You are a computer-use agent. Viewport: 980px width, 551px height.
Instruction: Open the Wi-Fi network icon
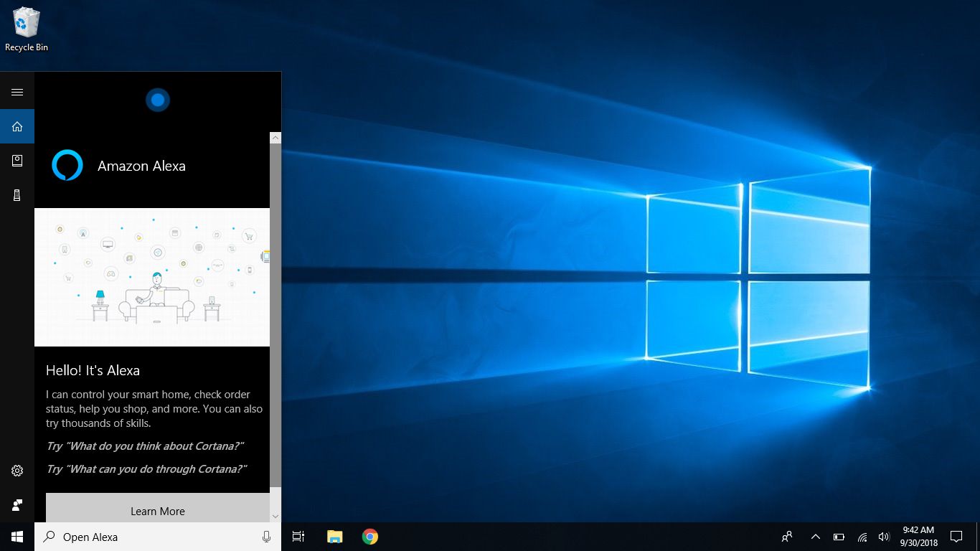click(862, 537)
